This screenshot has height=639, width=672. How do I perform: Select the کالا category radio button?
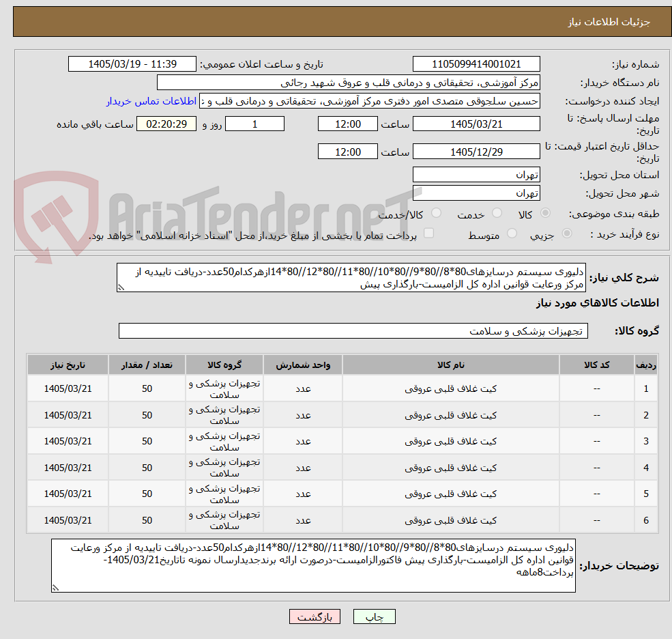point(545,213)
